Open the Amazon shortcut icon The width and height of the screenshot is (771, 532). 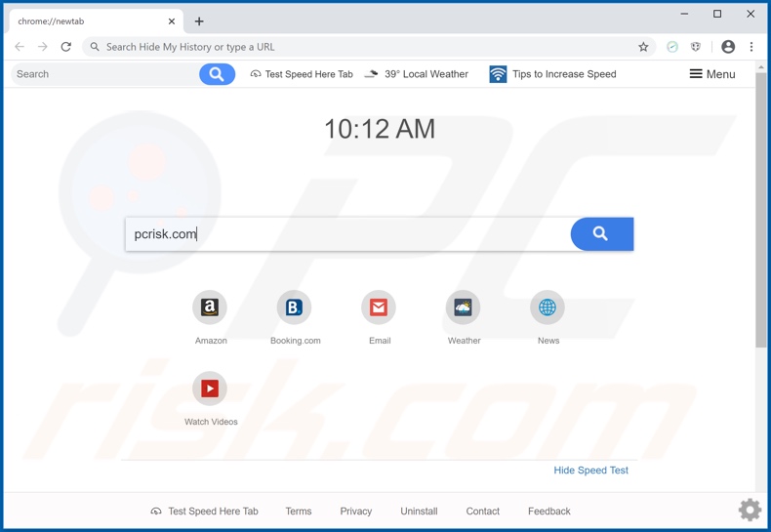click(x=210, y=307)
